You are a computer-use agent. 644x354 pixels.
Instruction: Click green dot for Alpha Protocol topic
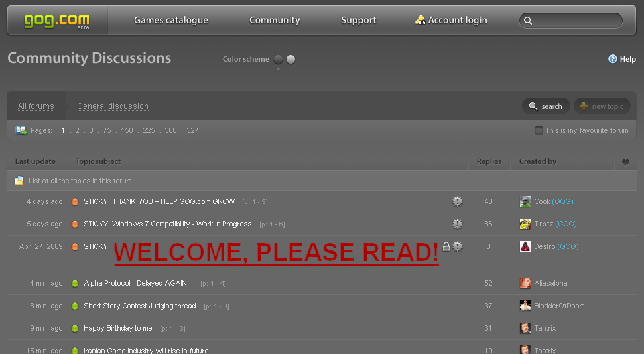tap(75, 284)
